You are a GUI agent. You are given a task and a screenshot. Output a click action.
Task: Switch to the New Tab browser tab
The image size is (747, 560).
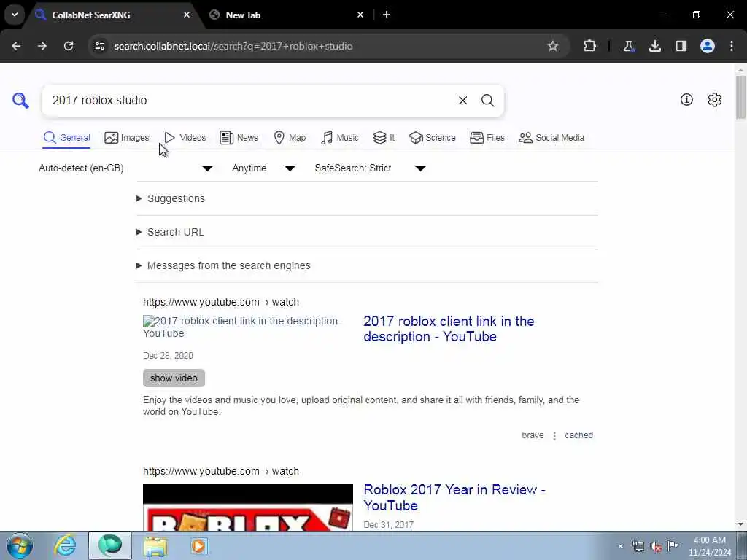287,15
